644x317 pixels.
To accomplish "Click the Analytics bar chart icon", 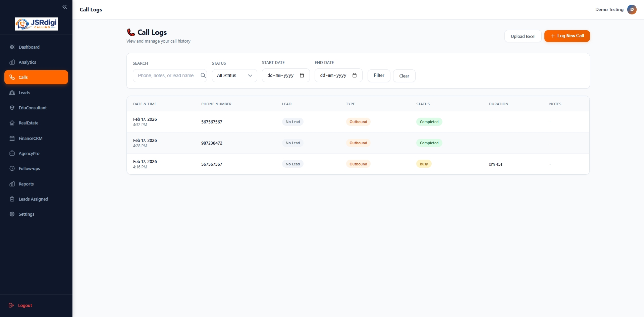I will [12, 62].
